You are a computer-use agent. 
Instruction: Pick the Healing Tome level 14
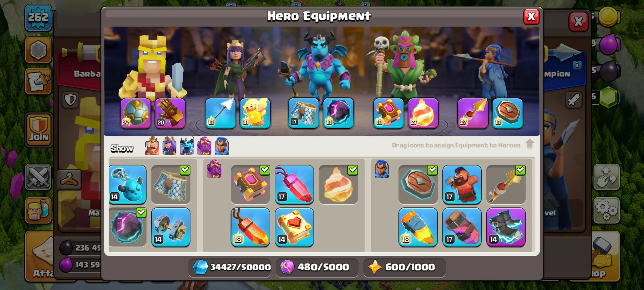pos(294,227)
